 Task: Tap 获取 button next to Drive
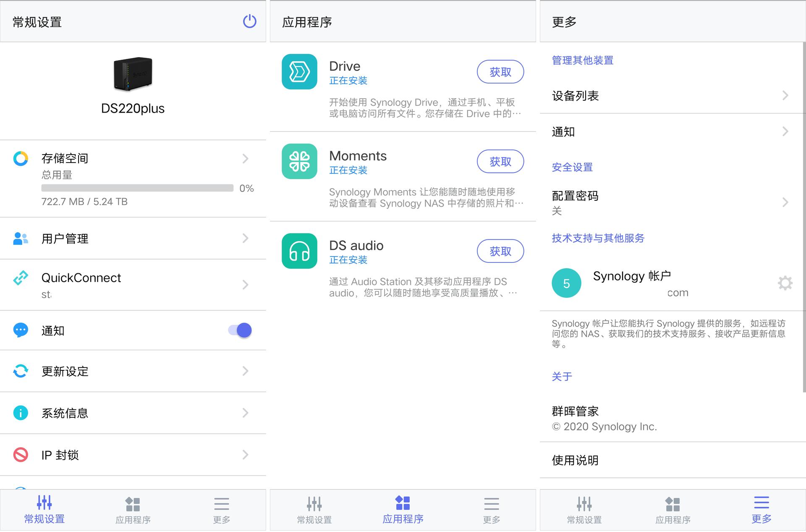(x=500, y=72)
